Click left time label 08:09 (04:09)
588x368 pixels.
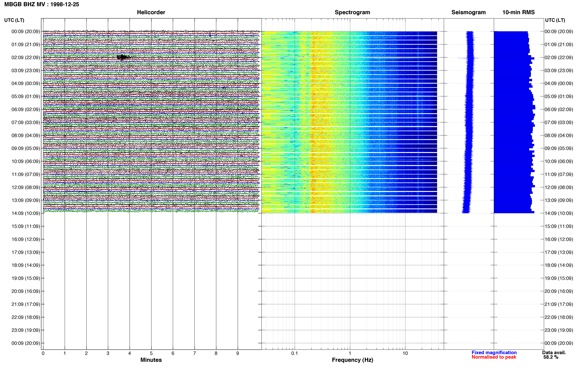[x=26, y=135]
